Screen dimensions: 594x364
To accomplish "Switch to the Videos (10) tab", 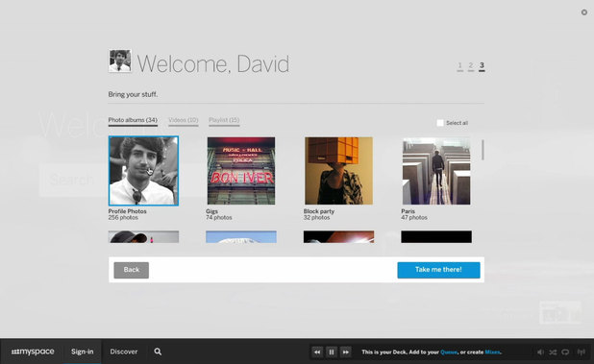I will click(184, 120).
